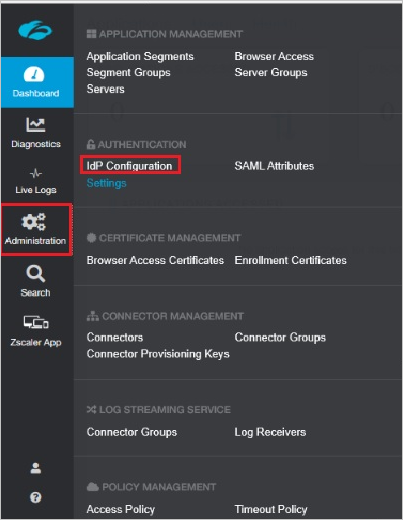Open the Live Logs pulse icon

36,173
